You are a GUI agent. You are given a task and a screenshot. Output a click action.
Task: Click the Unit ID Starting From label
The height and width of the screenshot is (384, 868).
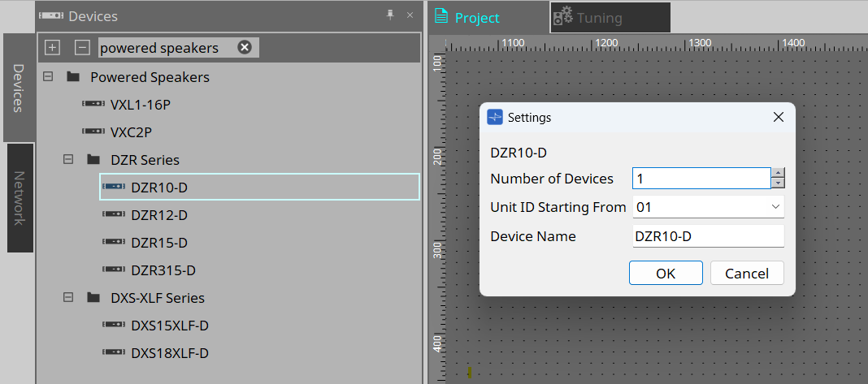tap(558, 208)
